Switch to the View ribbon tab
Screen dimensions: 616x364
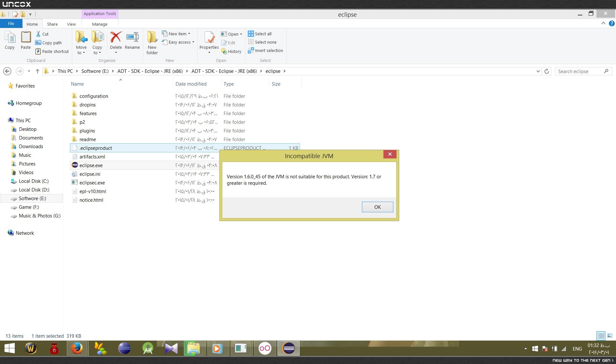click(71, 24)
